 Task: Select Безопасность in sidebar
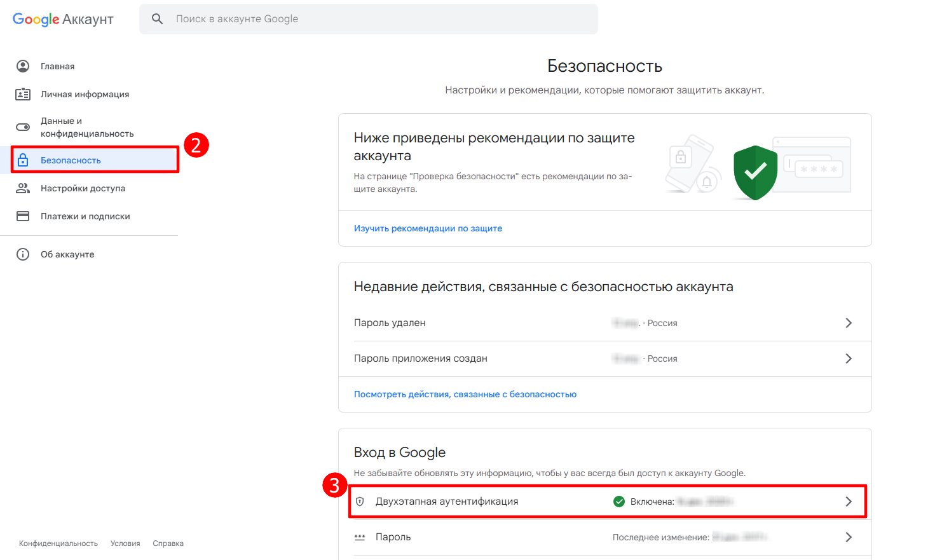click(89, 160)
